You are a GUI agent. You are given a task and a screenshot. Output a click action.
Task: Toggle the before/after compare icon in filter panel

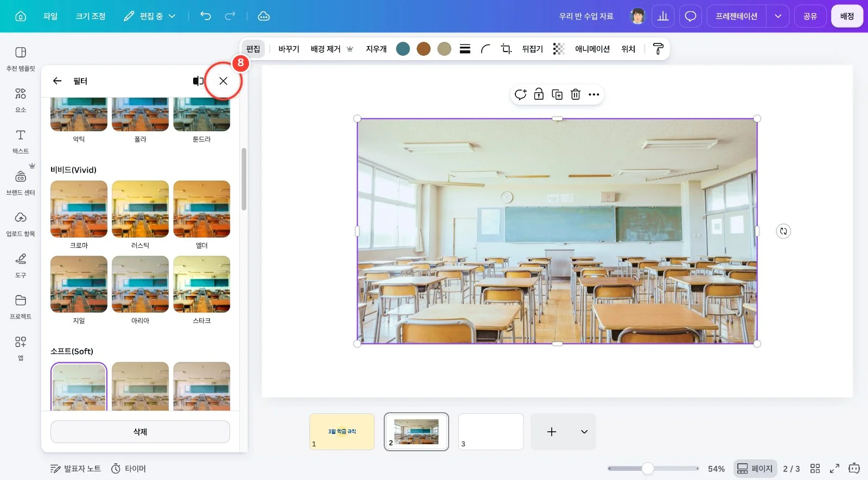click(x=198, y=81)
